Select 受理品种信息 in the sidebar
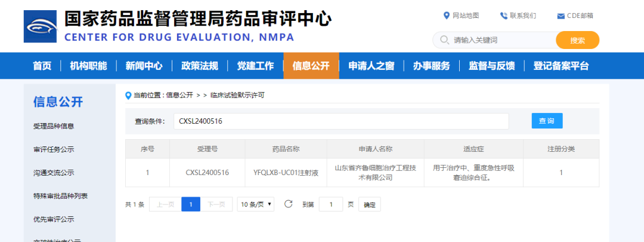644x242 pixels. [x=54, y=126]
